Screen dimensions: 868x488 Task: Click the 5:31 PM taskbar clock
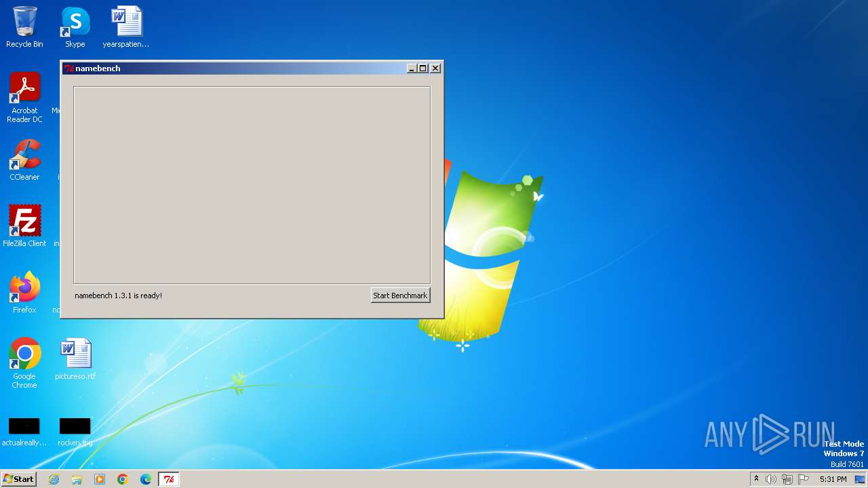point(833,479)
